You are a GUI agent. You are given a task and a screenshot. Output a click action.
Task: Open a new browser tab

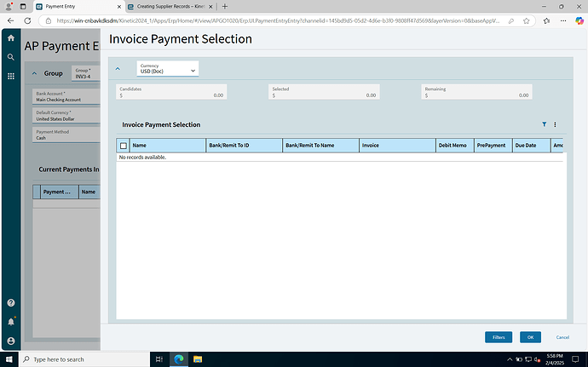(225, 6)
